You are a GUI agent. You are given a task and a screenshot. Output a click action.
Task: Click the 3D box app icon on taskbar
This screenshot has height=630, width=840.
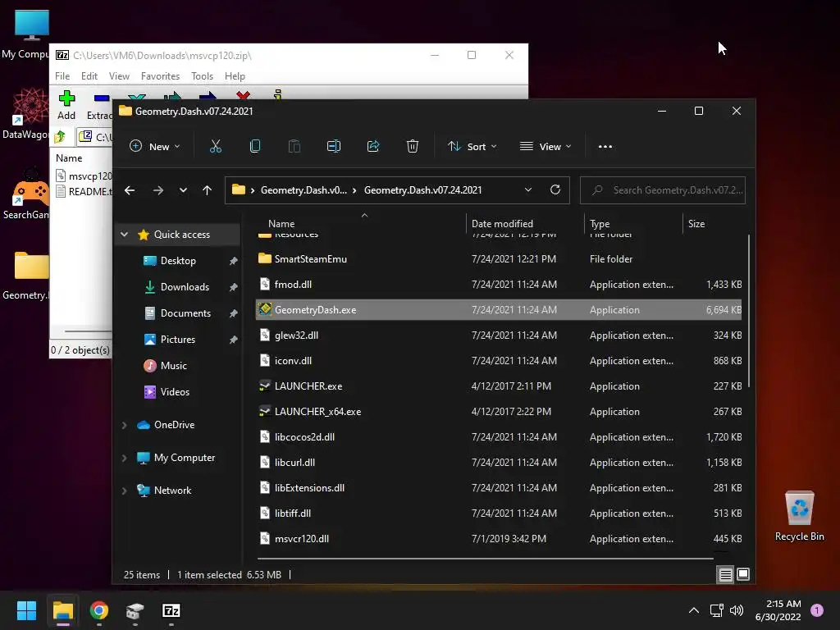pos(135,610)
